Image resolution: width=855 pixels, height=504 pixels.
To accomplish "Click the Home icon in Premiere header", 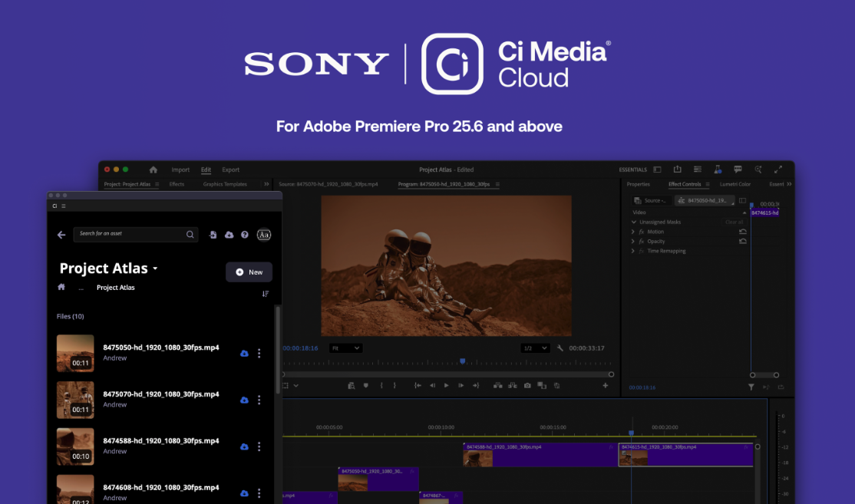I will point(153,170).
